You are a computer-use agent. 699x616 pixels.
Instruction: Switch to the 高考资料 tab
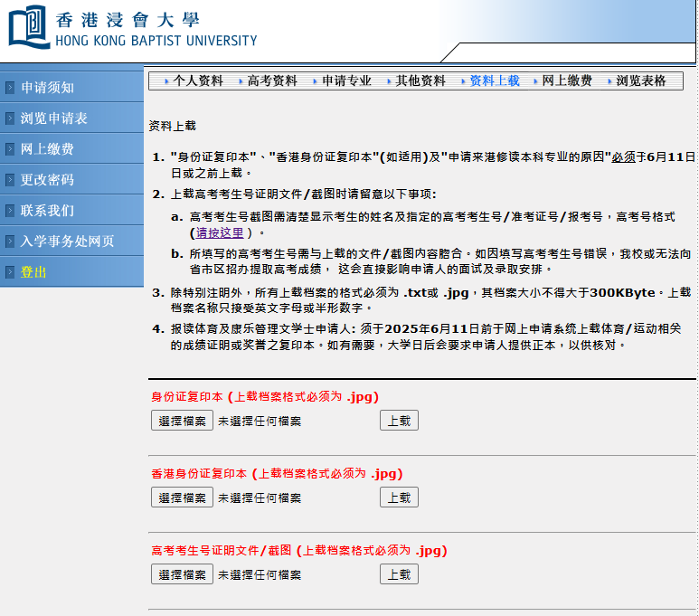[x=272, y=81]
